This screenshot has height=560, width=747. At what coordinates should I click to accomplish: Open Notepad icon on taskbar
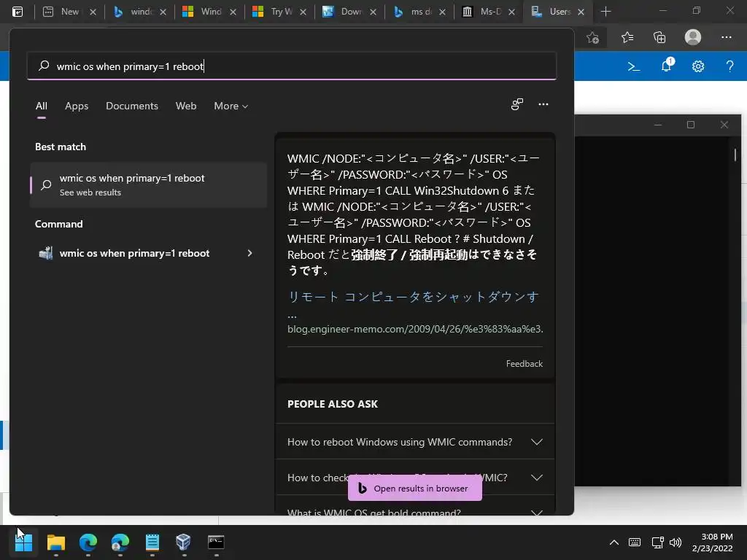pos(152,542)
